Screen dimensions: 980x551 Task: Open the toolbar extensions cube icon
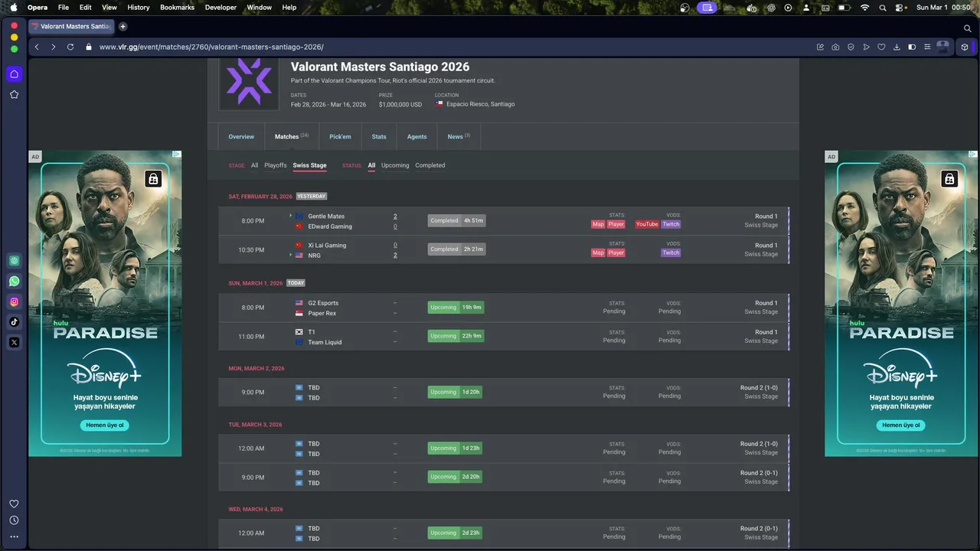tap(965, 47)
